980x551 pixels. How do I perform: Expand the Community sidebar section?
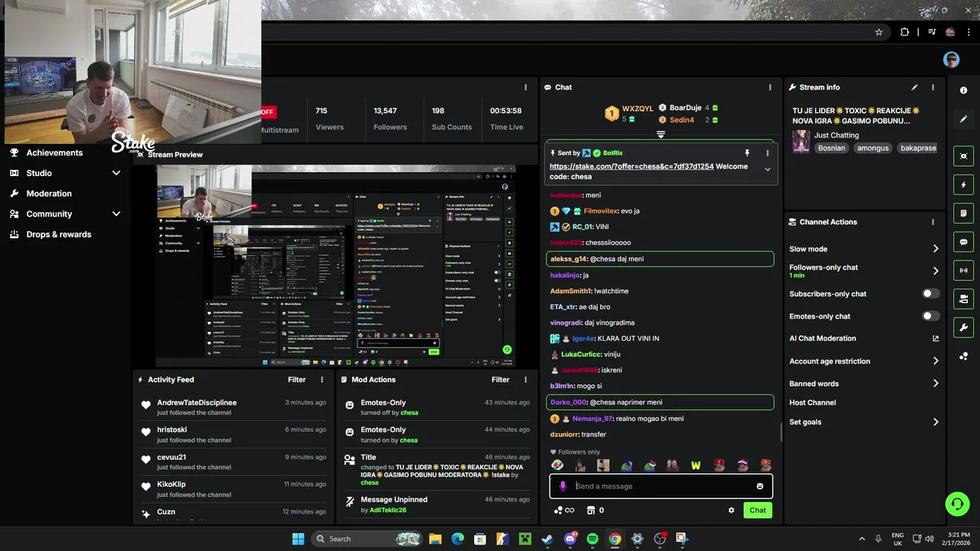point(116,214)
